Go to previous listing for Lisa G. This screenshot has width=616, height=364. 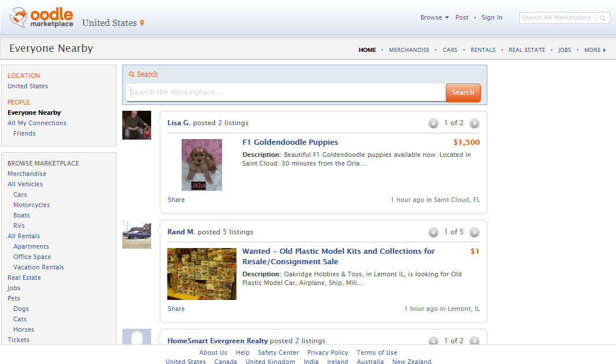433,123
